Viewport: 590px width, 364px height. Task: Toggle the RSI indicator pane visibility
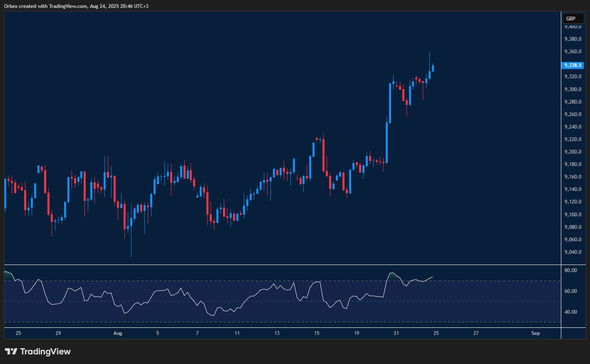[x=283, y=295]
